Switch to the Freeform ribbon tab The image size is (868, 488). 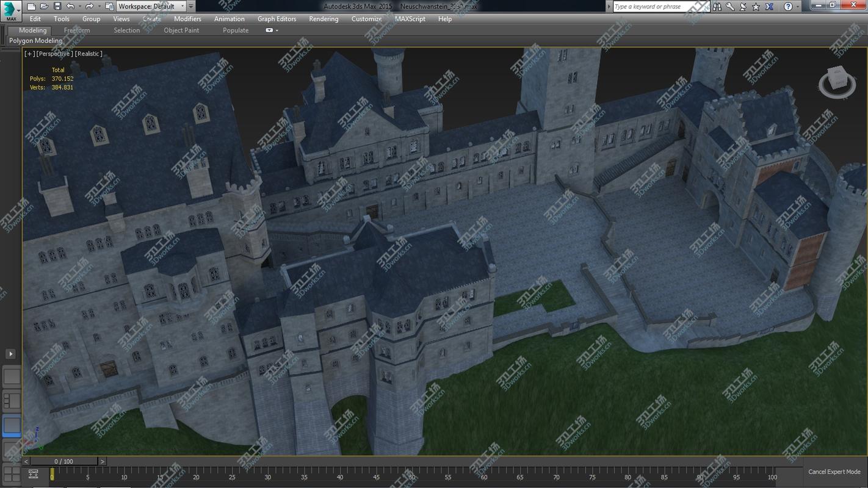77,30
